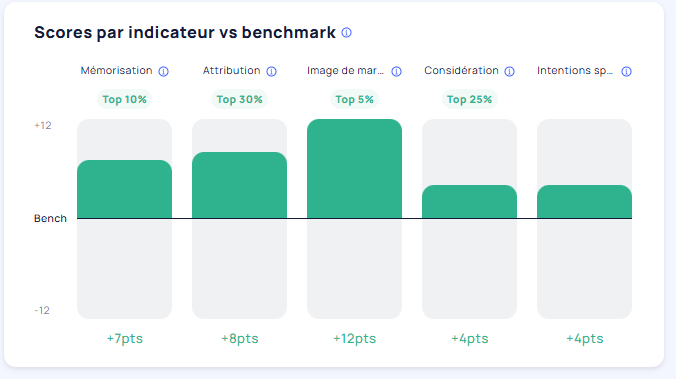Select the Top 30% badge
The width and height of the screenshot is (676, 379).
click(x=239, y=100)
